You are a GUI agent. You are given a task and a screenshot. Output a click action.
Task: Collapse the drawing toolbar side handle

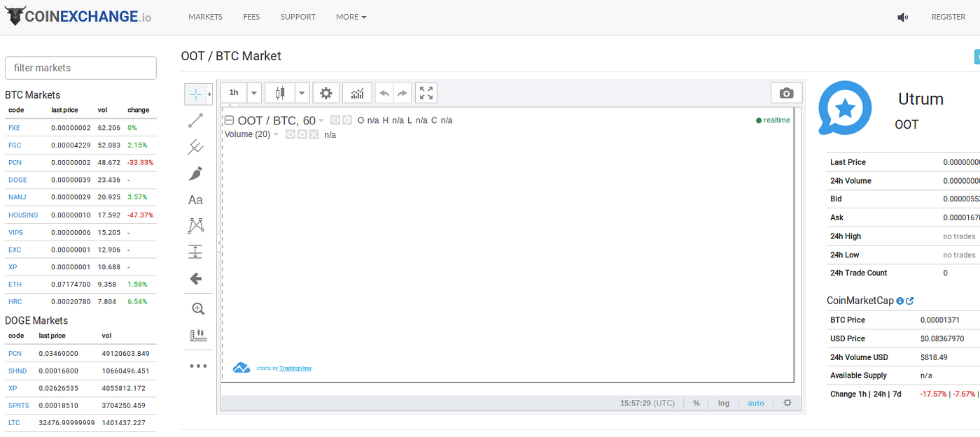click(218, 243)
